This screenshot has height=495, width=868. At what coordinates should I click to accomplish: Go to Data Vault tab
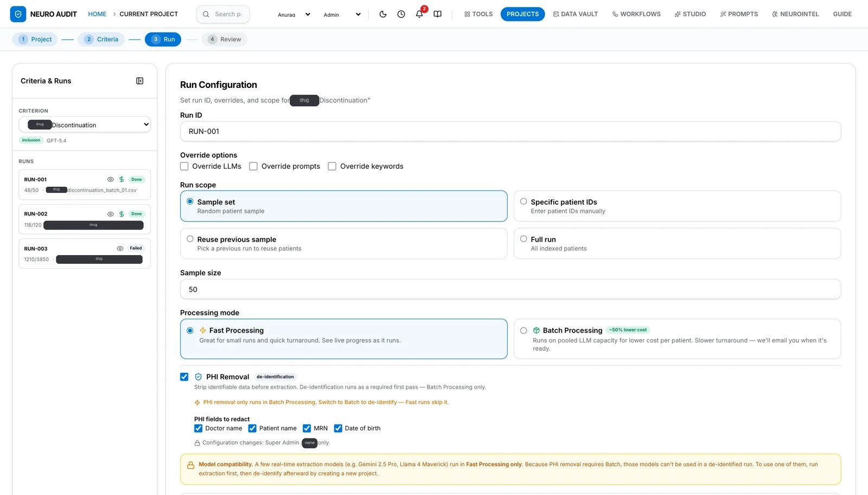575,14
